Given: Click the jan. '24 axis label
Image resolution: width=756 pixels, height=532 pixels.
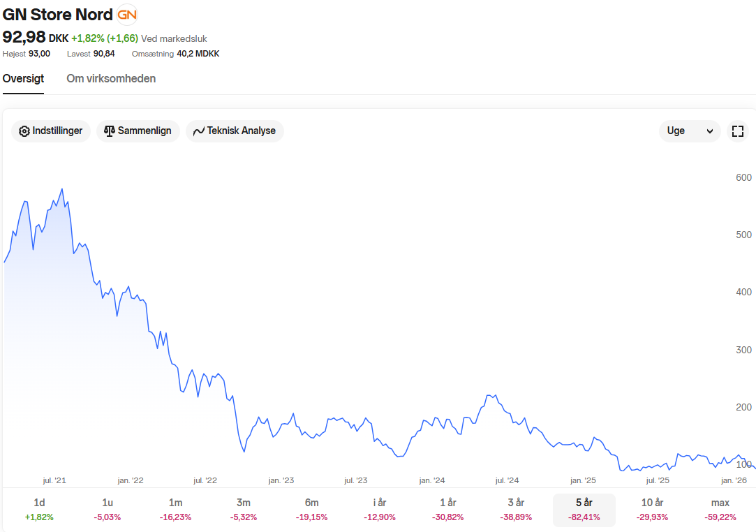Looking at the screenshot, I should pos(432,480).
